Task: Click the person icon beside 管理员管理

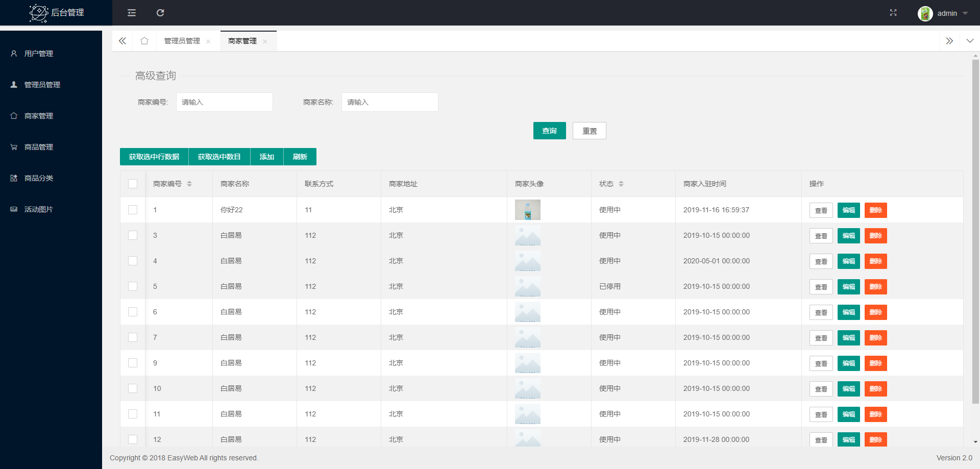Action: [x=14, y=85]
